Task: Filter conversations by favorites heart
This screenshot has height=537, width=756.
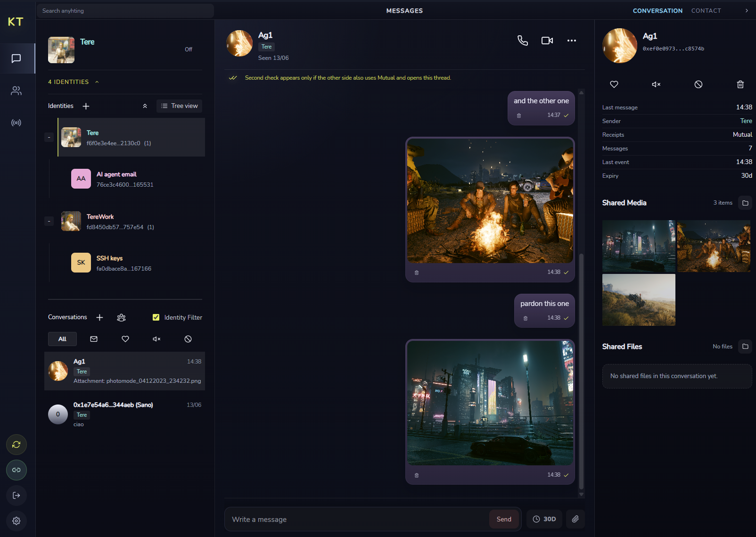Action: (x=125, y=339)
